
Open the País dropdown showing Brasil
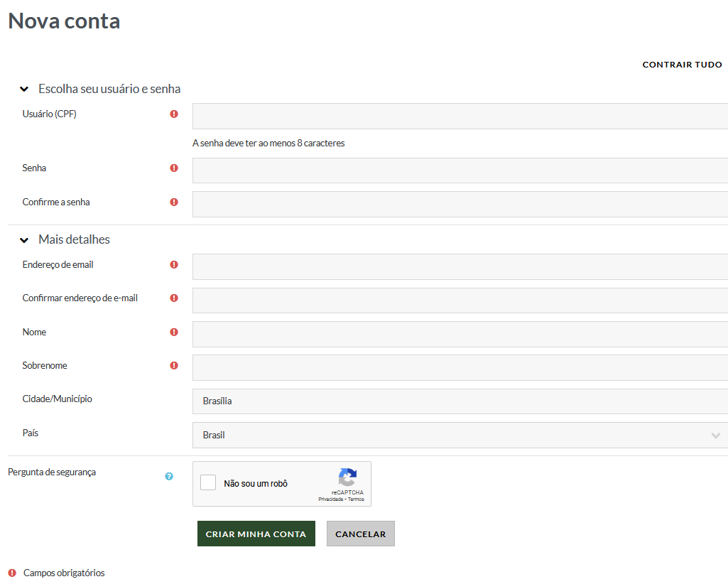(460, 435)
